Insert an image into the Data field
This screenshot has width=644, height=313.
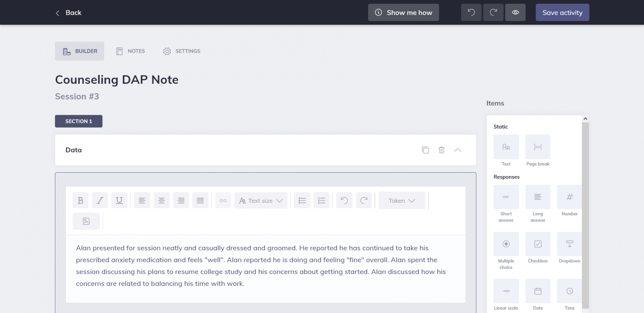[x=86, y=221]
